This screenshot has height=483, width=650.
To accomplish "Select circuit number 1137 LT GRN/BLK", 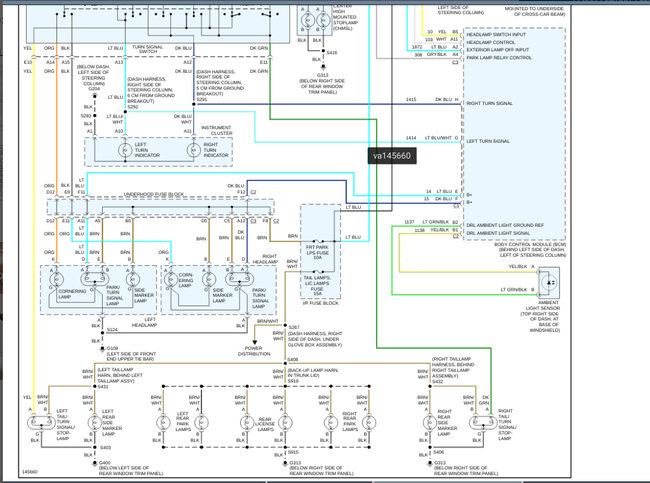I will (x=409, y=222).
